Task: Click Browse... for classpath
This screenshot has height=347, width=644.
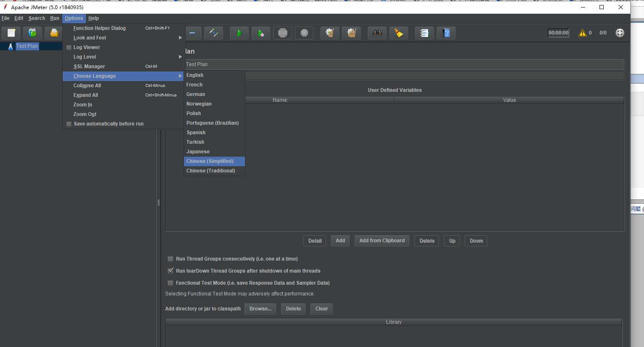Action: [260, 309]
